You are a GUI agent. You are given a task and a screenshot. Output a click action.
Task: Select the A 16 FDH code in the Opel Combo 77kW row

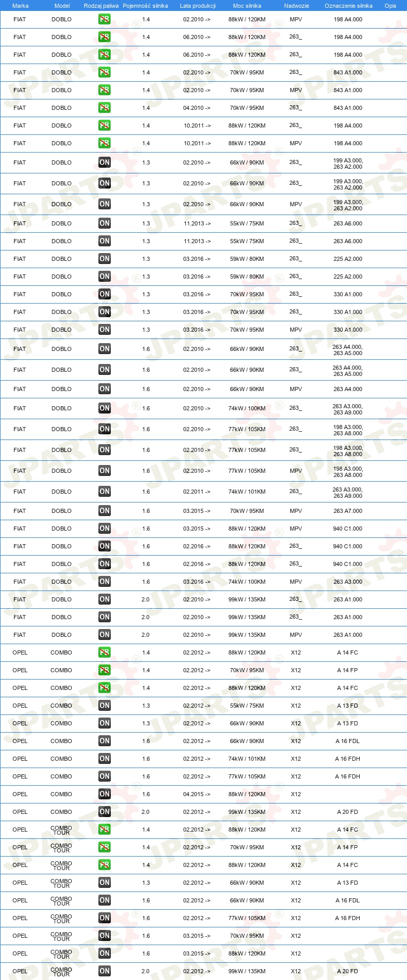[348, 776]
